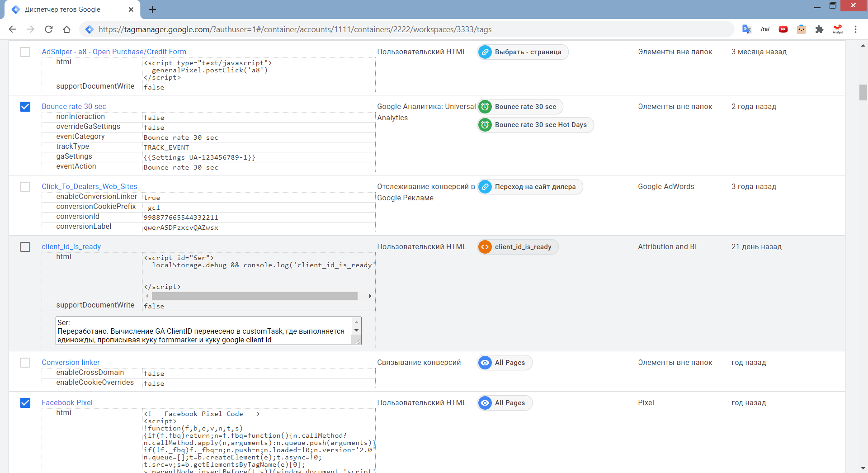Screen dimensions: 868x473
Task: Click All Pages trigger for Conversion linker
Action: tap(505, 363)
